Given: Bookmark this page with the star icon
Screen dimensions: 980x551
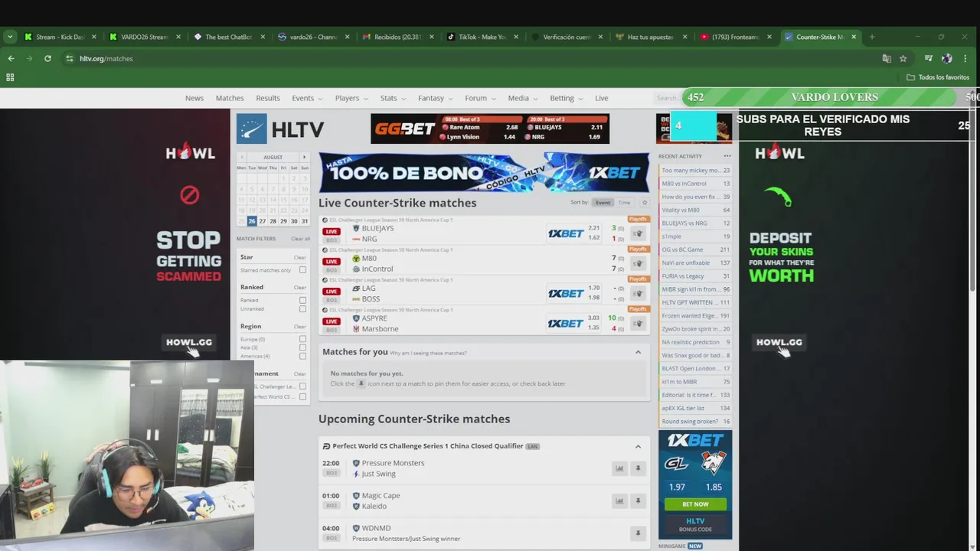Looking at the screenshot, I should [x=903, y=58].
